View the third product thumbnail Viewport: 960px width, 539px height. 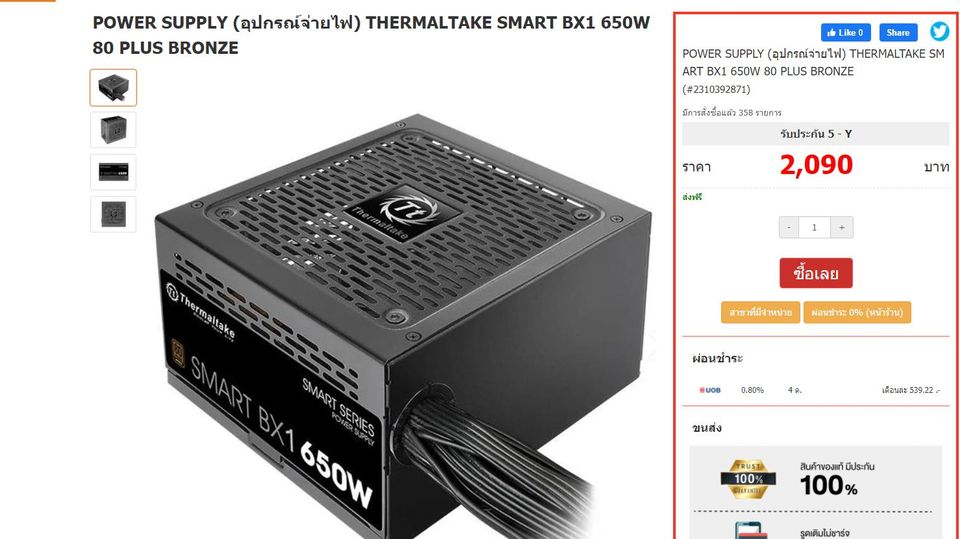point(113,172)
